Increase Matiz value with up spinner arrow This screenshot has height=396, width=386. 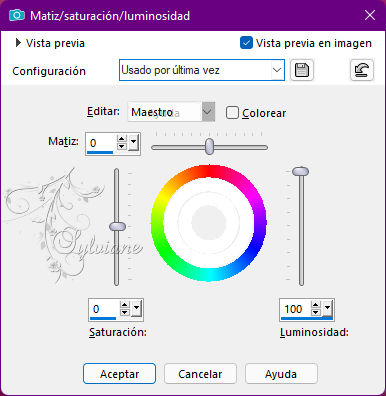coord(122,139)
